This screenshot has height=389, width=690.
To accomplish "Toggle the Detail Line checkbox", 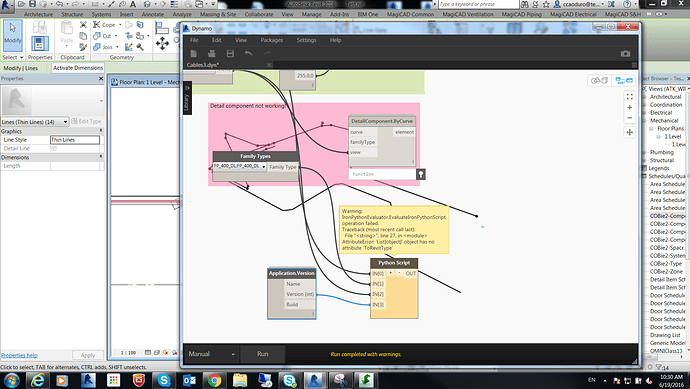I will coord(54,149).
